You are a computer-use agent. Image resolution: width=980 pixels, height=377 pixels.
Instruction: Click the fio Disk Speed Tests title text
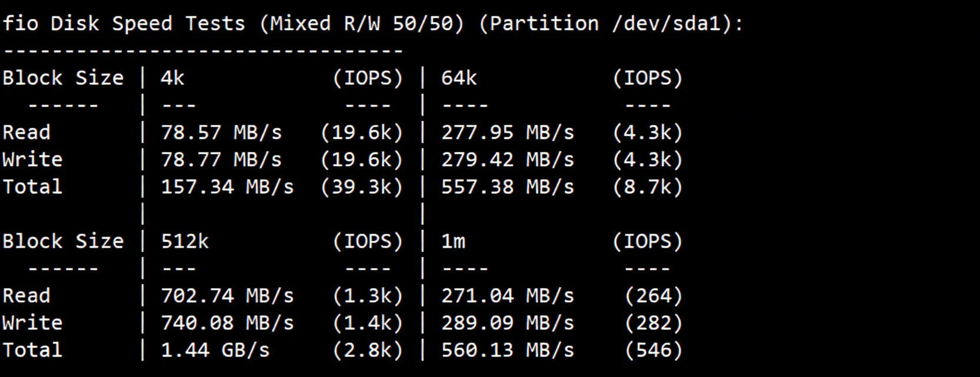click(124, 24)
